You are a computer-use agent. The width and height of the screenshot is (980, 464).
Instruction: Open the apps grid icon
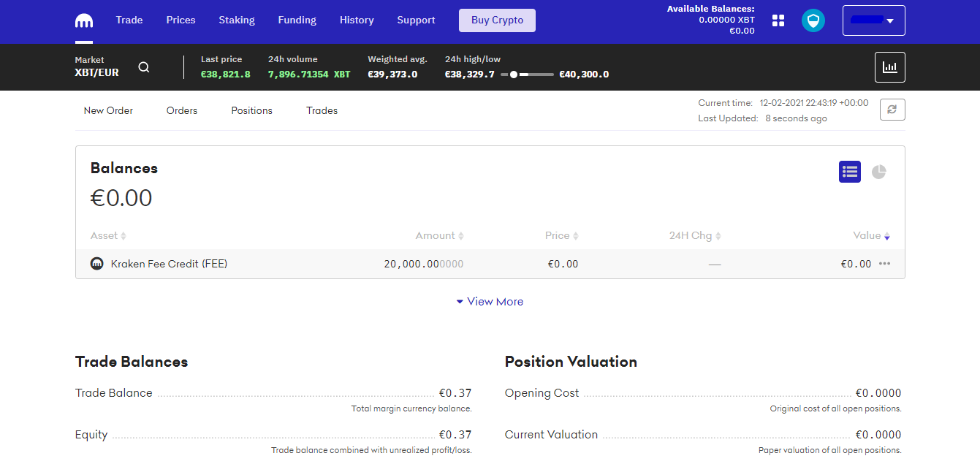point(778,20)
